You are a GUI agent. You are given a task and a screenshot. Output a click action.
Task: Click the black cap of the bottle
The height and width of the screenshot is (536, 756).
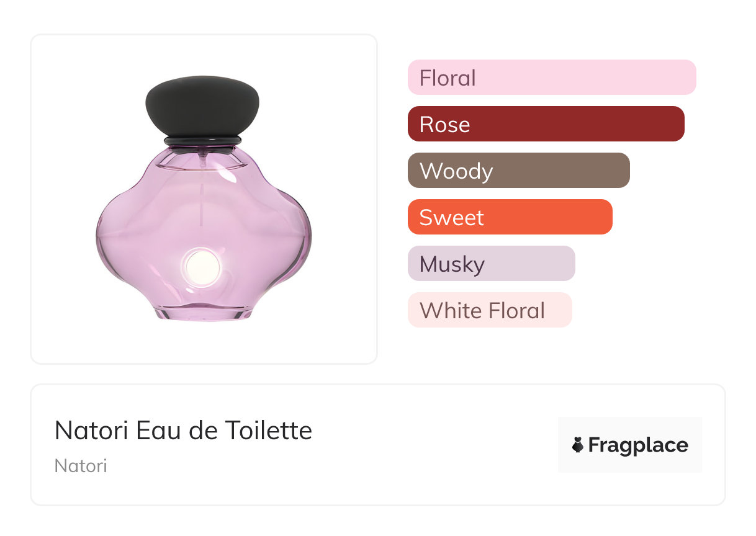pos(202,104)
